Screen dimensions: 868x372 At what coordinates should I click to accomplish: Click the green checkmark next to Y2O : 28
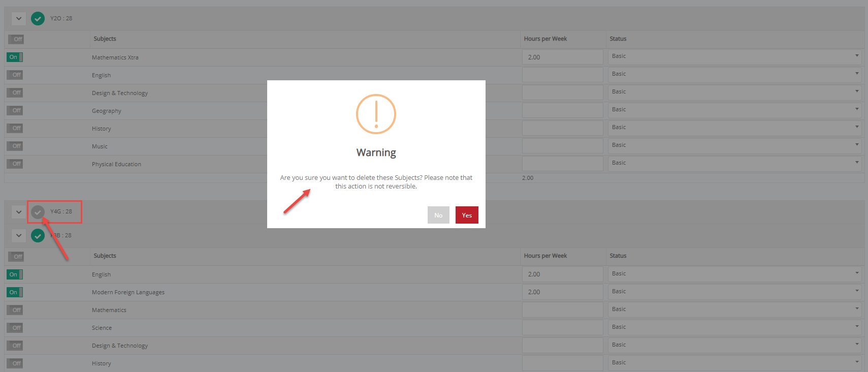coord(38,19)
